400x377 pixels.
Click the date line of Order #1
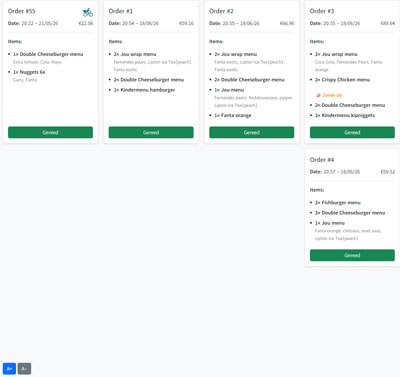[x=134, y=23]
